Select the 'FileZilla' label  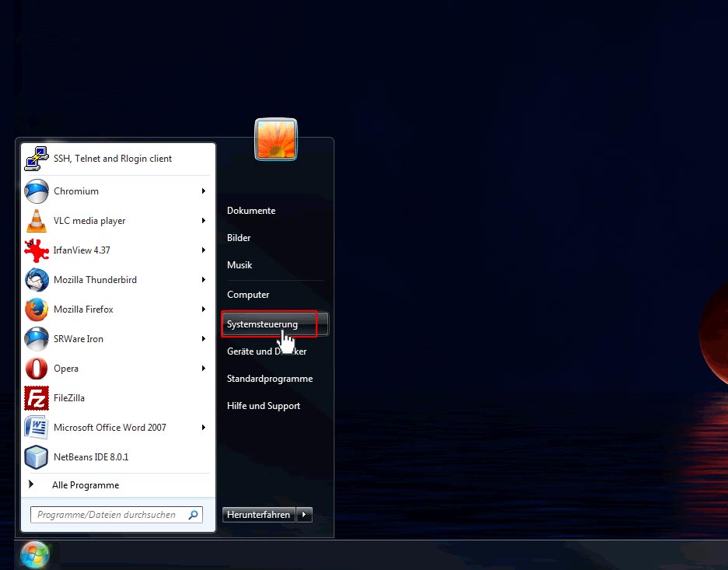69,398
